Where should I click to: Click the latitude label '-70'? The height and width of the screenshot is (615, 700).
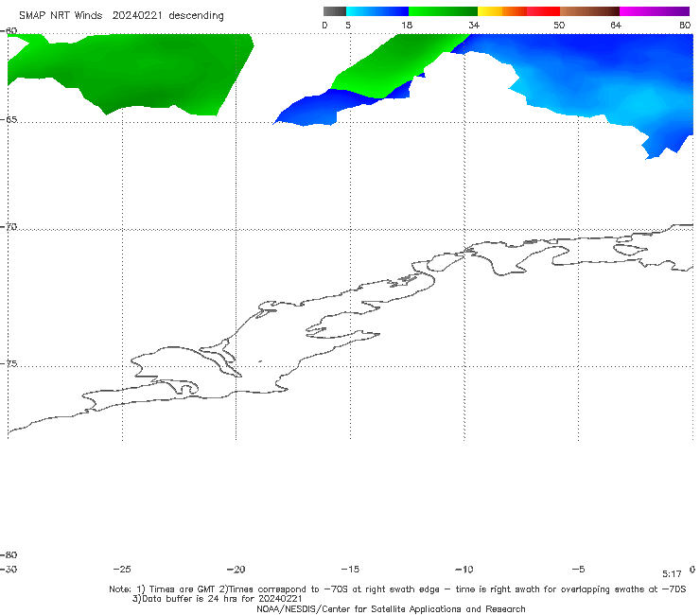click(9, 227)
